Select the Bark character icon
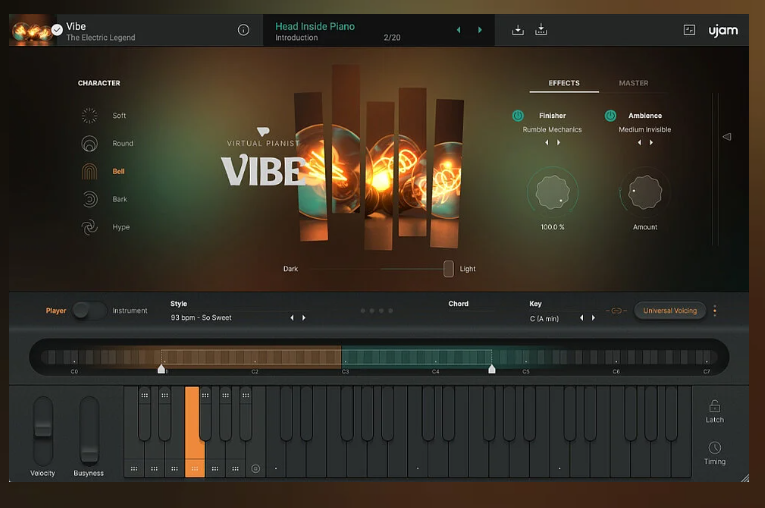The height and width of the screenshot is (508, 765). coord(89,199)
